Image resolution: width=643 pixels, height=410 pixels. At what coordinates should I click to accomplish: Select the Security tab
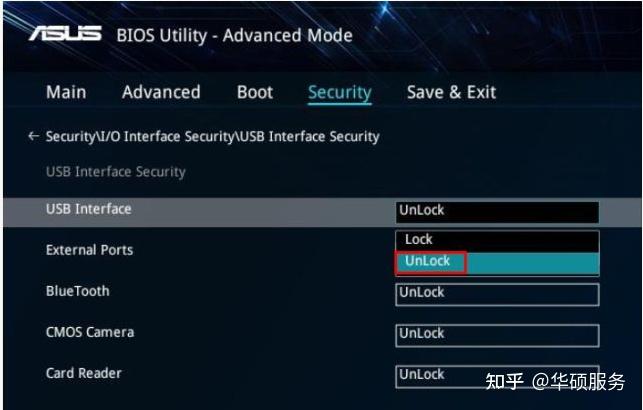click(x=339, y=93)
